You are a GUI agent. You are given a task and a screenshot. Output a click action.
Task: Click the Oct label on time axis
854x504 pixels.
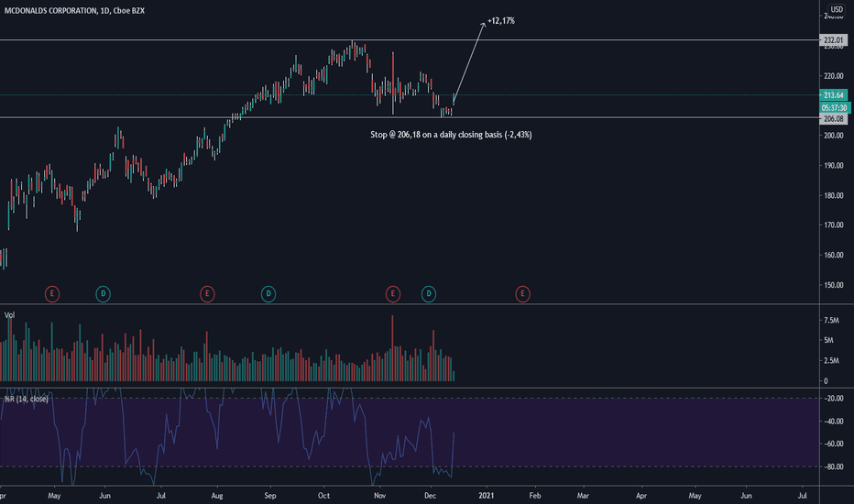323,495
